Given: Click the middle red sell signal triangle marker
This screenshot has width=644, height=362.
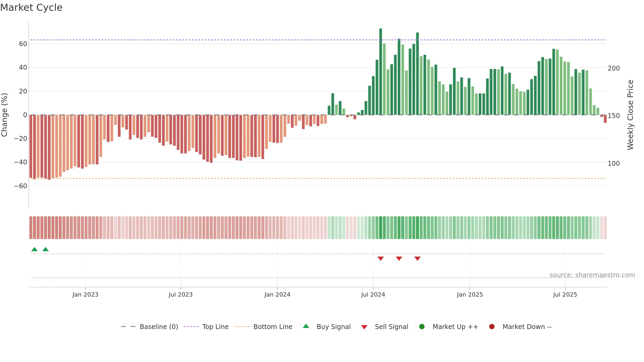Looking at the screenshot, I should (399, 258).
